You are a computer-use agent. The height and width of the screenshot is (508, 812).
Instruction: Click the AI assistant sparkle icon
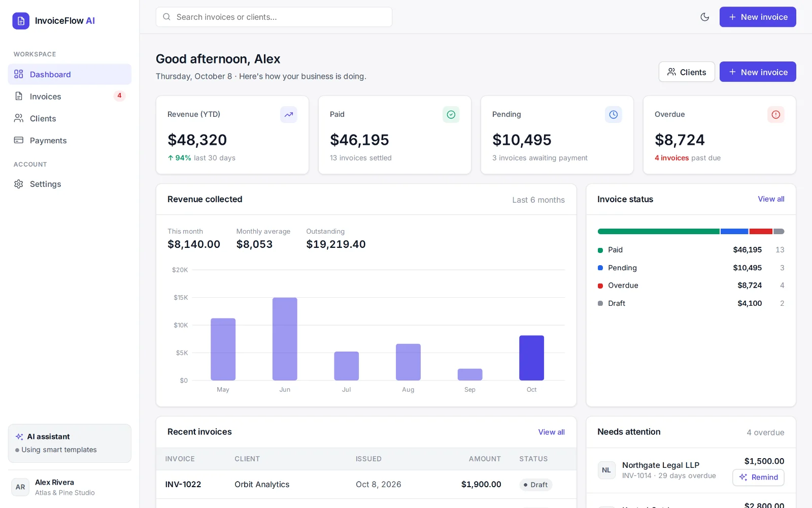tap(19, 437)
